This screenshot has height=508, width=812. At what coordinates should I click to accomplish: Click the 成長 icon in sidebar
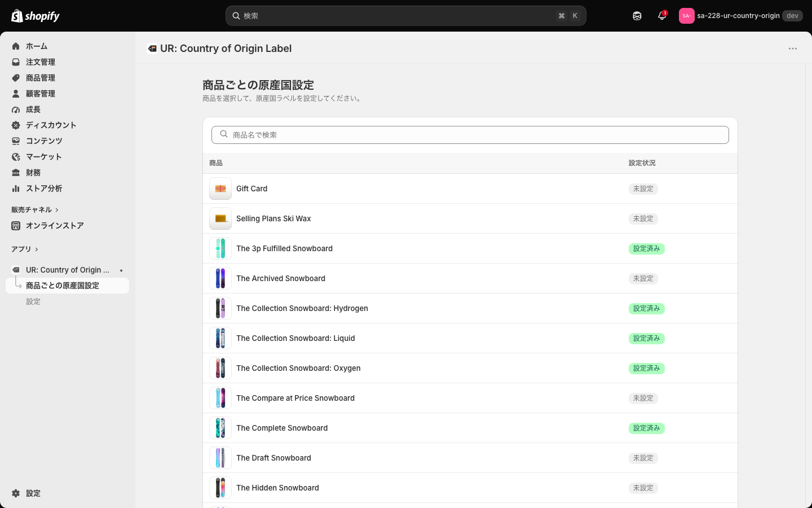(x=16, y=110)
